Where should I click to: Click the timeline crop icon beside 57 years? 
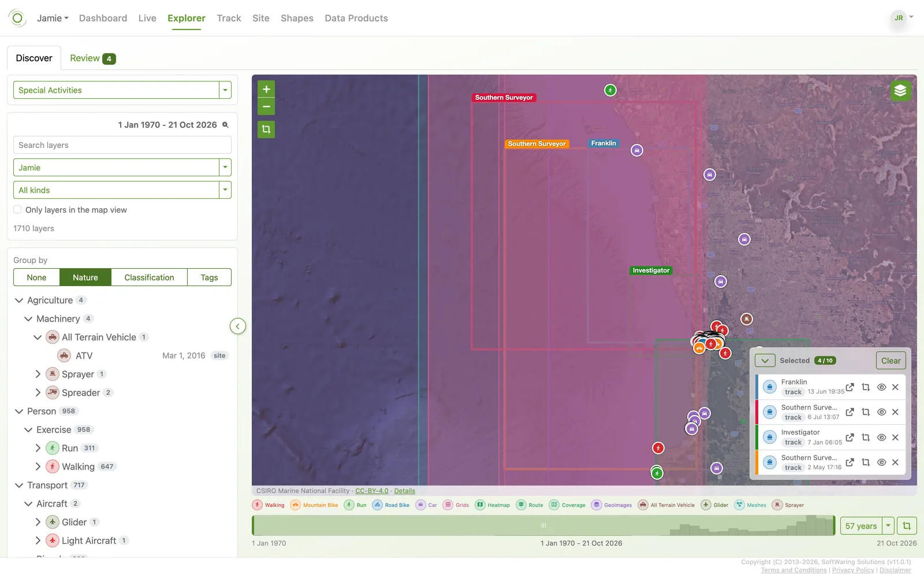tap(907, 526)
